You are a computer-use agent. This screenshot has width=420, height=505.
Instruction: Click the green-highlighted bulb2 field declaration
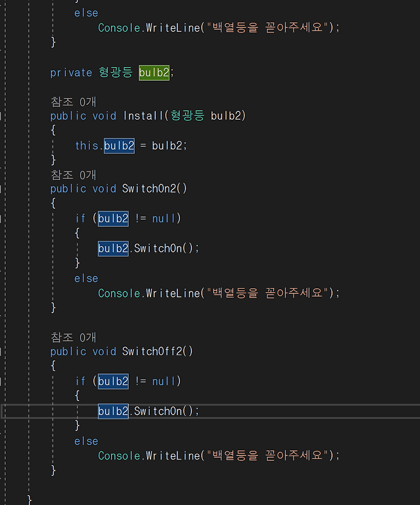tap(154, 72)
